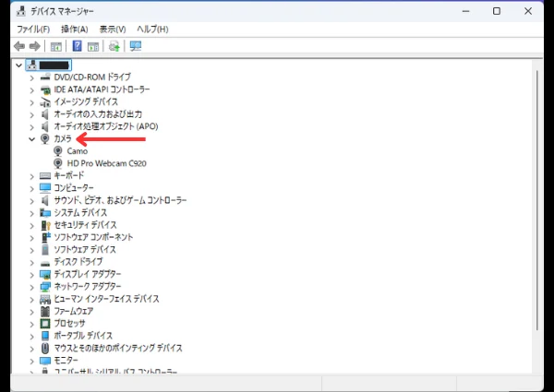Collapse the カメラ category
The height and width of the screenshot is (392, 554).
click(x=31, y=139)
